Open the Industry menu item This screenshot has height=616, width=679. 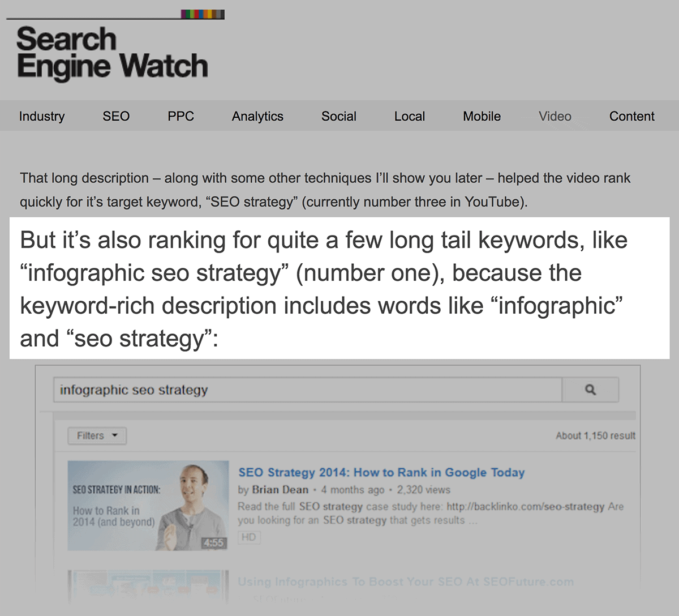[42, 116]
